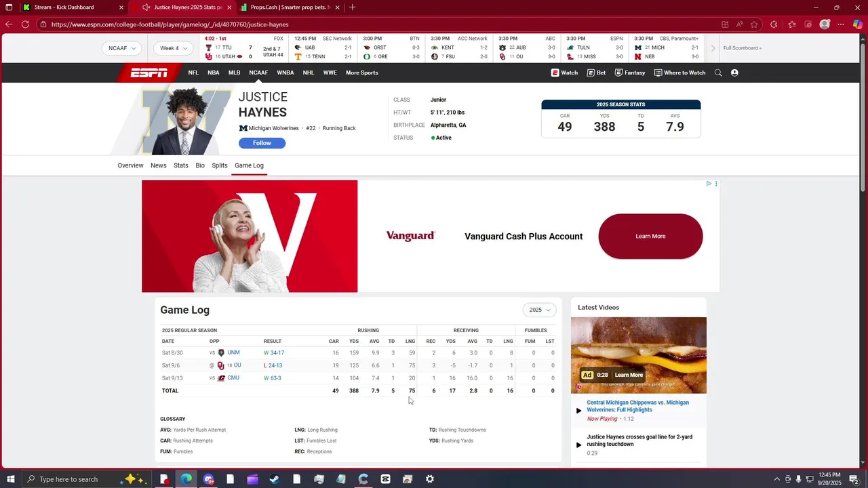Click the ad info icon on Vanguard banner
This screenshot has height=488, width=868.
(x=709, y=184)
